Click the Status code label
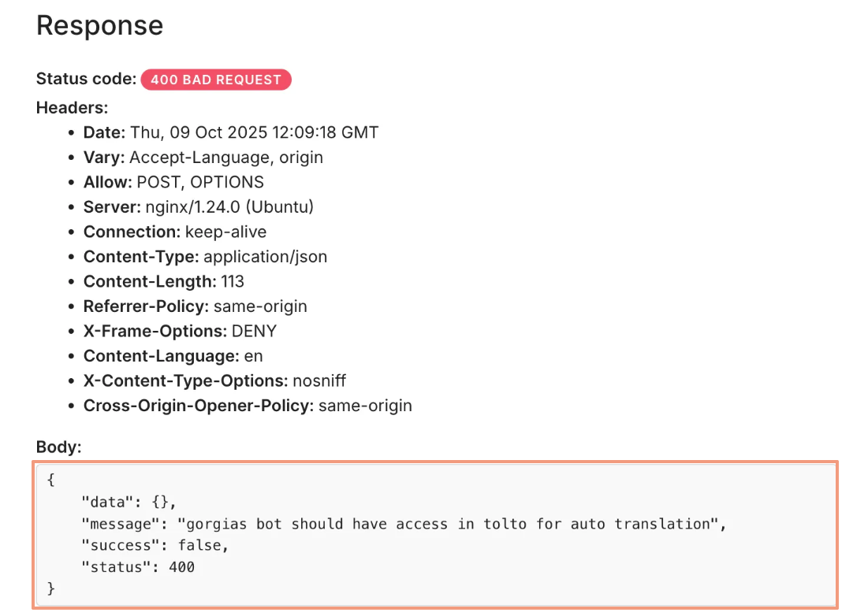The height and width of the screenshot is (616, 853). click(x=86, y=80)
